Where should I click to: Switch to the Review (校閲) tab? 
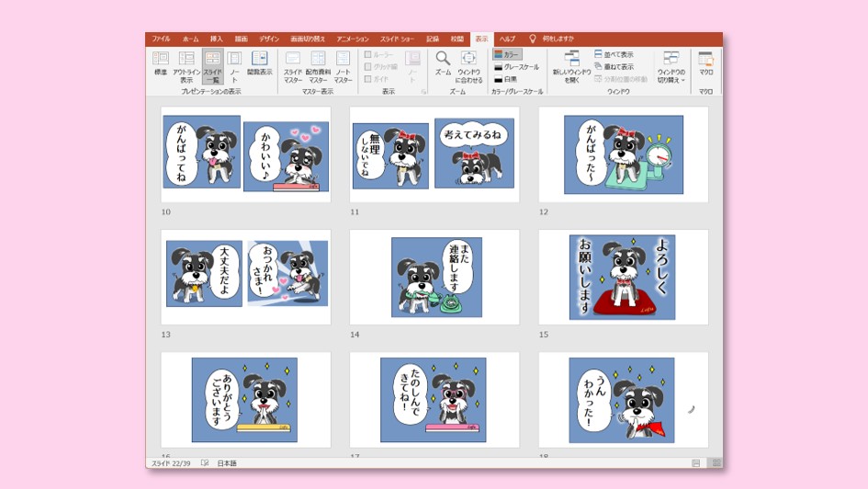click(457, 39)
